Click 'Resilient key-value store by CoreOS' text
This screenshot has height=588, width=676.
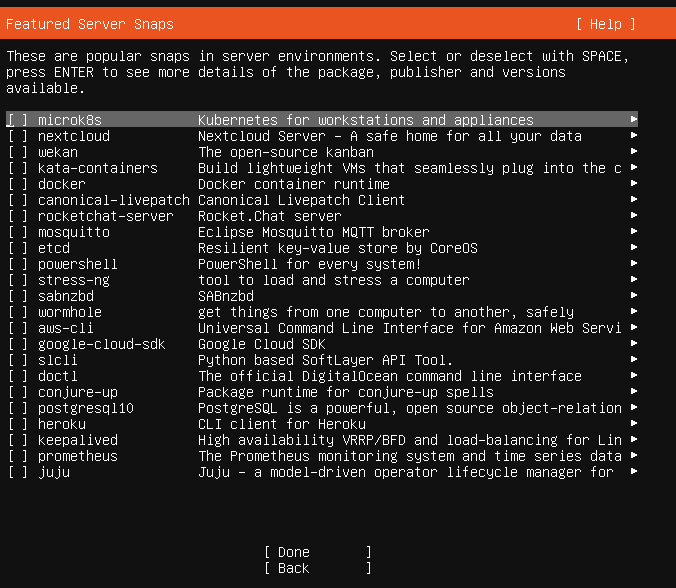pyautogui.click(x=338, y=248)
